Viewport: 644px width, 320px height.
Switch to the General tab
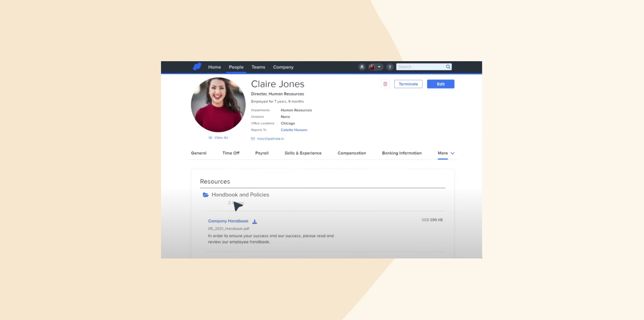pos(199,153)
